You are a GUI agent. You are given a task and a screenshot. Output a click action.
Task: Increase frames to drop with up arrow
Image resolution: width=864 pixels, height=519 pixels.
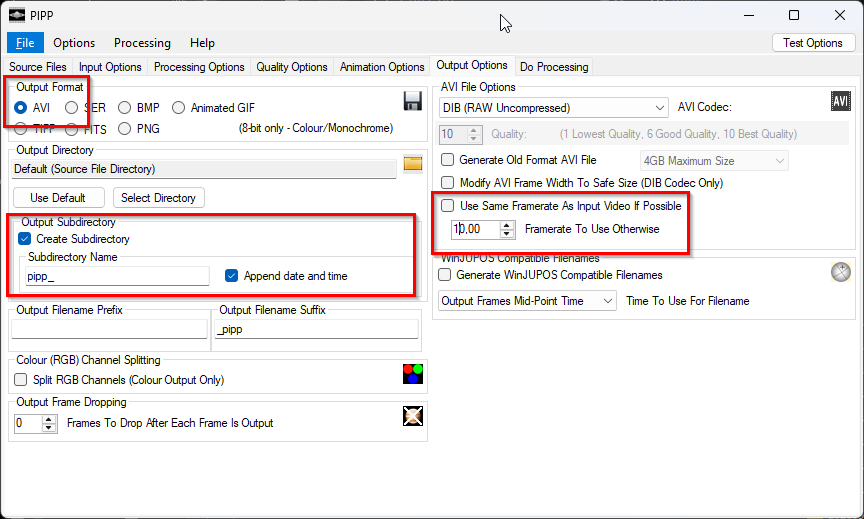[x=49, y=419]
